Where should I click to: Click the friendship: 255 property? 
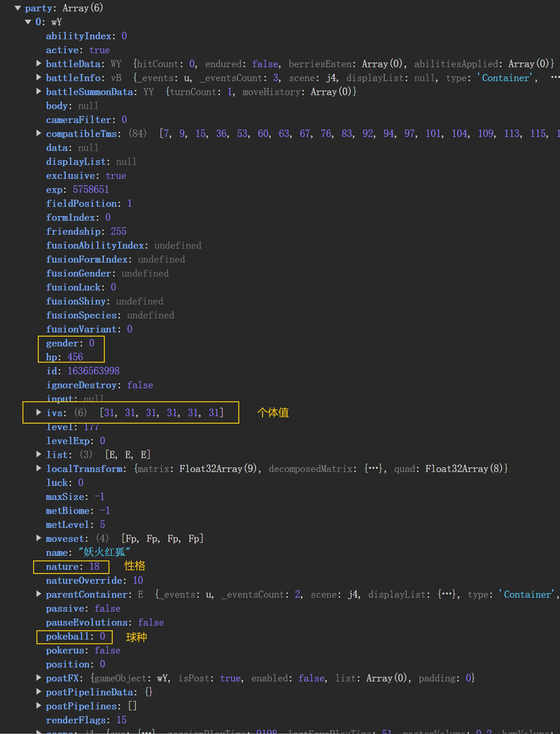[x=86, y=231]
